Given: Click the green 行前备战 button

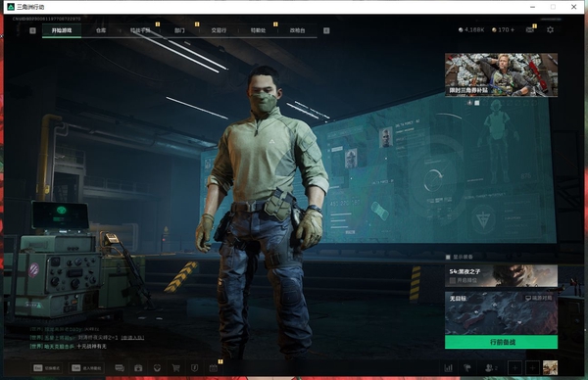Looking at the screenshot, I should pyautogui.click(x=501, y=342).
